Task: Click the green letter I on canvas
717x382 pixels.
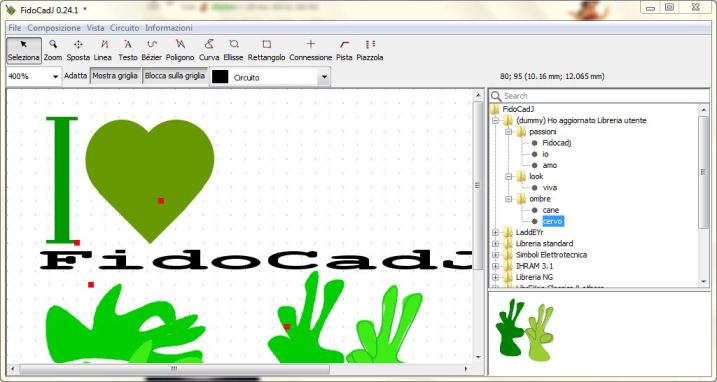Action: (62, 180)
